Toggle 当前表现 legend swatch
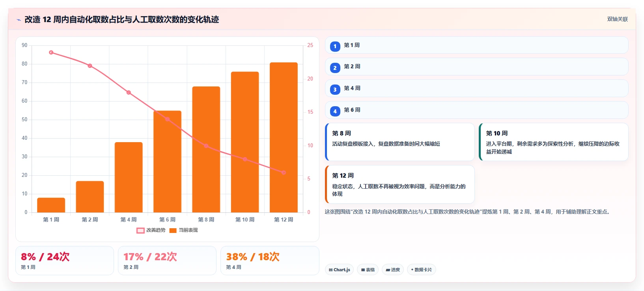Image resolution: width=644 pixels, height=291 pixels. click(x=173, y=231)
